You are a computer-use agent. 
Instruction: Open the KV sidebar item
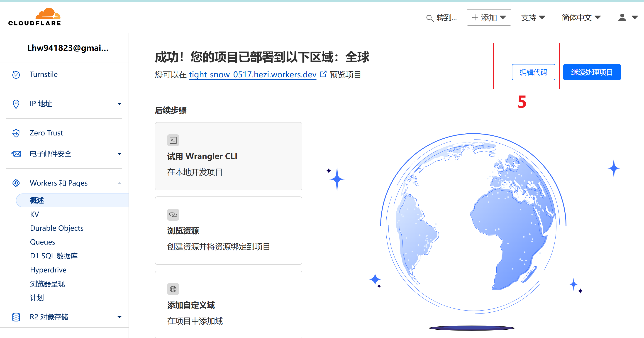34,214
